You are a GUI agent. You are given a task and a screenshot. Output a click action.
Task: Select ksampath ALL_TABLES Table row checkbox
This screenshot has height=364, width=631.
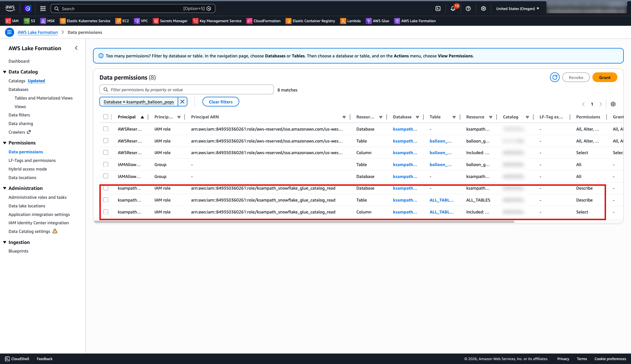tap(106, 200)
